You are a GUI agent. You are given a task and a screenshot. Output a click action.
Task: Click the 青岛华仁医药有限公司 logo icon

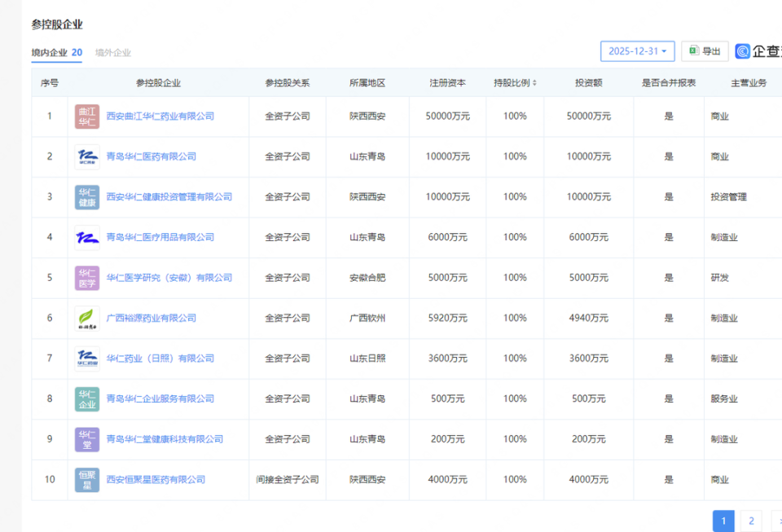coord(87,157)
